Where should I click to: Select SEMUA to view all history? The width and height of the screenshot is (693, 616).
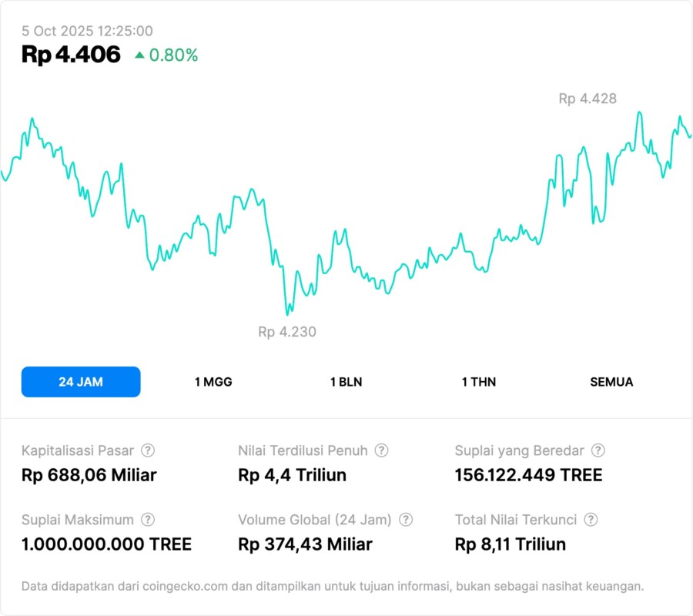pyautogui.click(x=611, y=382)
